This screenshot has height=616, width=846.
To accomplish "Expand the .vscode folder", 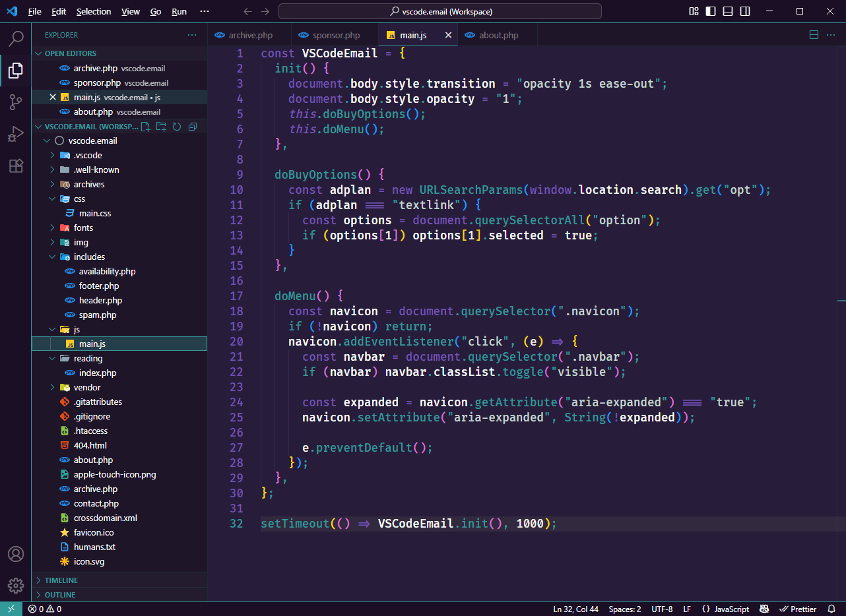I will (119, 155).
